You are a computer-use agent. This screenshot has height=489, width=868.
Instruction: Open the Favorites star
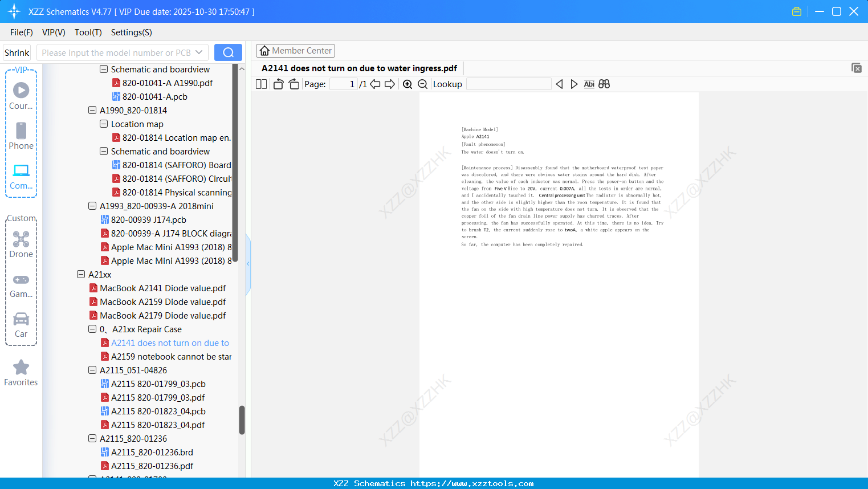click(21, 373)
